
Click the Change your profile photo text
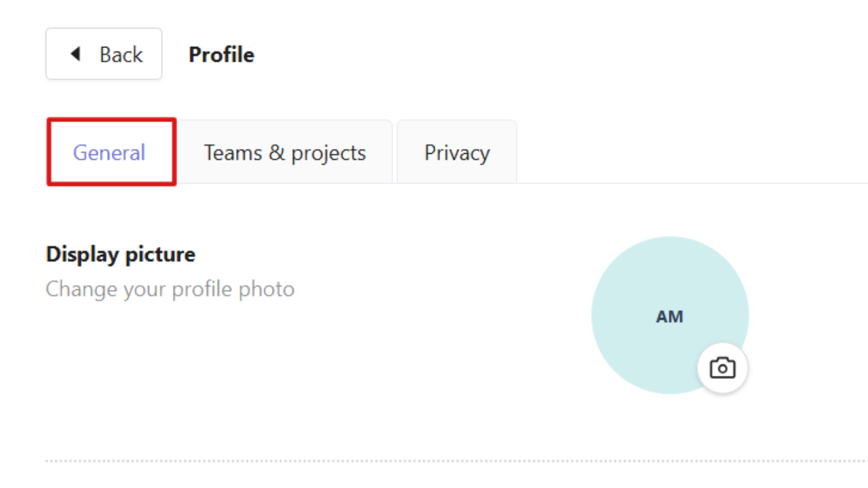(170, 289)
